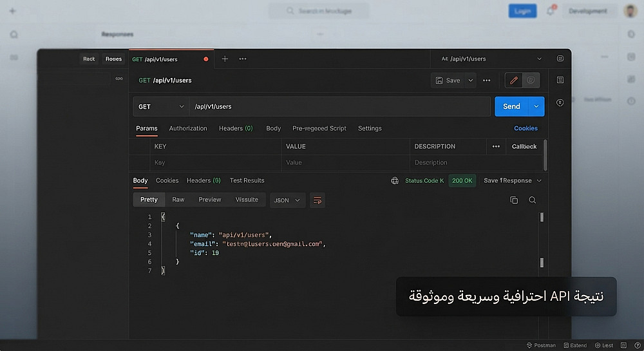Search the response with the magnifier icon
The width and height of the screenshot is (644, 351).
click(533, 200)
